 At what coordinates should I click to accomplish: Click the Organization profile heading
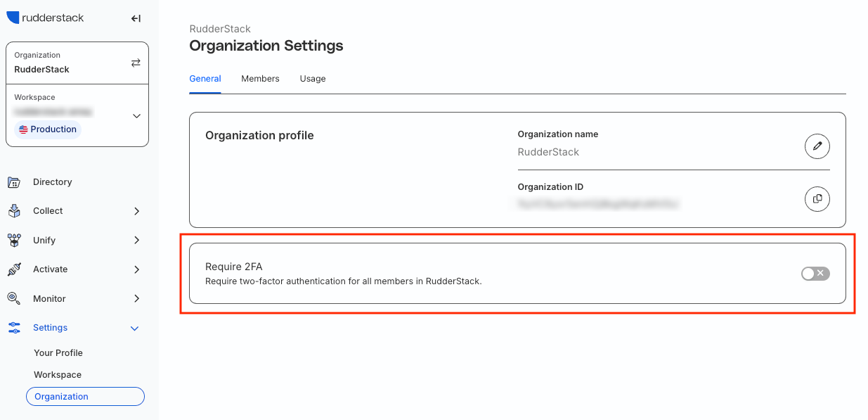(x=259, y=136)
